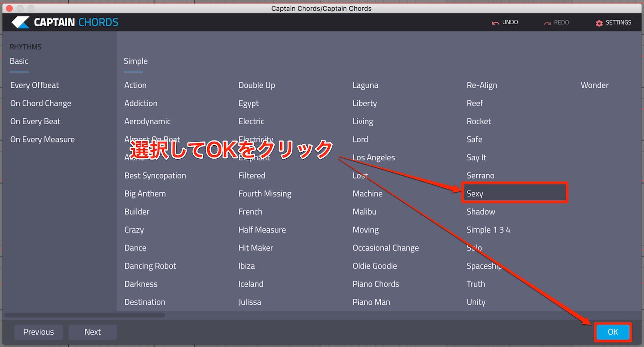The height and width of the screenshot is (347, 644).
Task: Select the Basic rhythms category
Action: (19, 61)
